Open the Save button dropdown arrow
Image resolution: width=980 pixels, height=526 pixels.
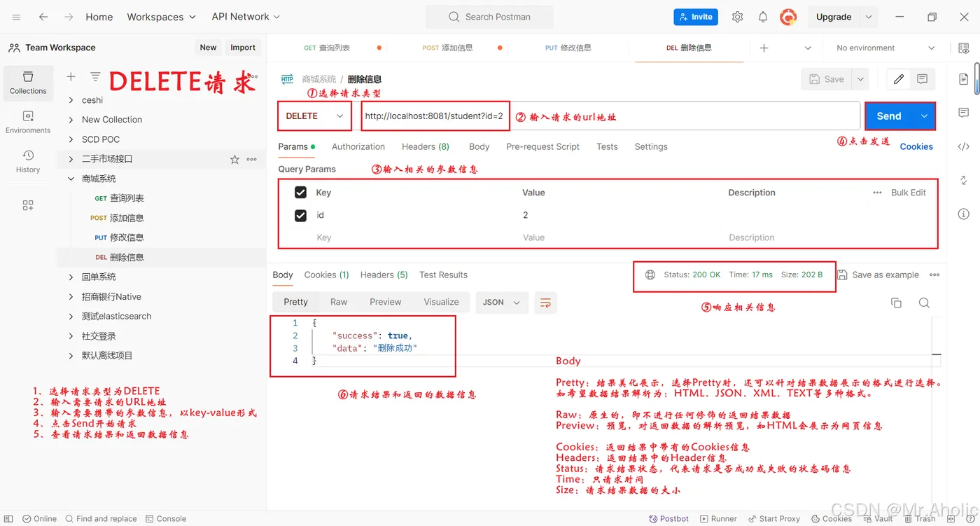tap(860, 79)
